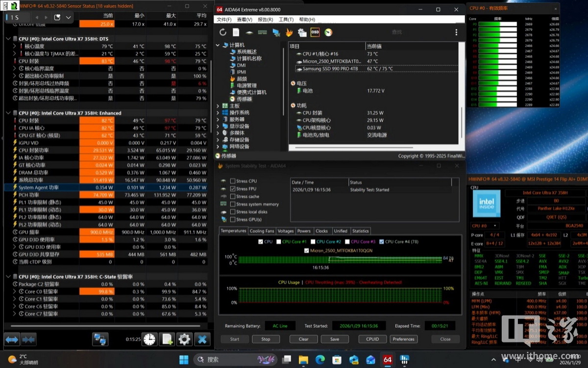Screen dimensions: 588x368
Task: Click the AIDA64 refresh toolbar icon
Action: click(223, 32)
